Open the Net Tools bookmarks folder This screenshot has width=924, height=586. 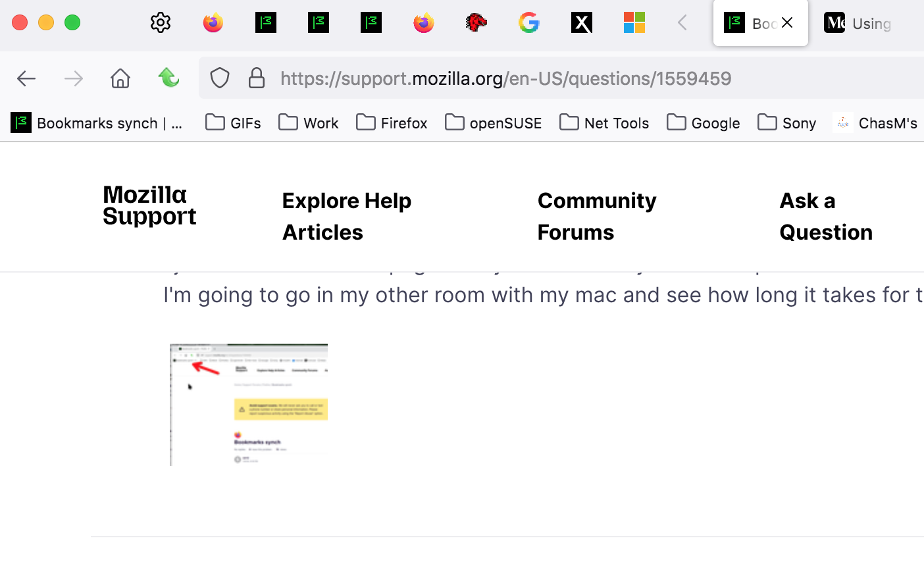click(604, 123)
